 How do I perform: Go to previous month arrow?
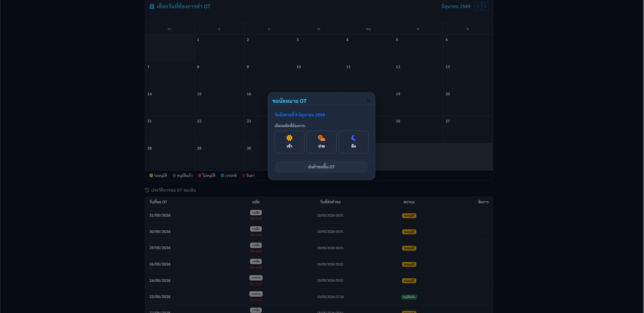478,6
